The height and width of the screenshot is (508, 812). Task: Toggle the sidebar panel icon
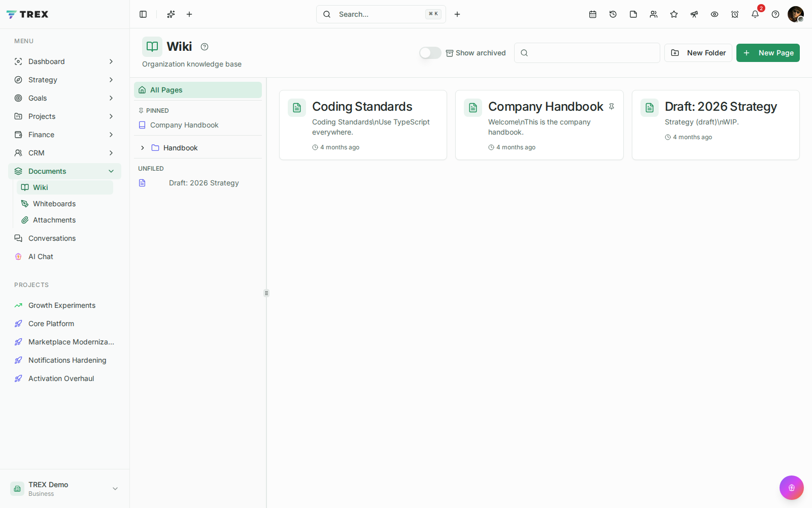143,14
